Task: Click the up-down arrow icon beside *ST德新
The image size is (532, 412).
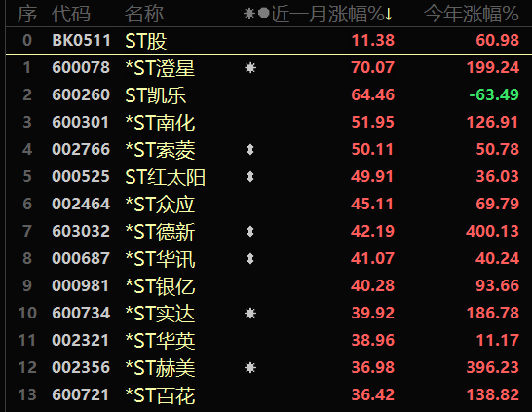Action: [250, 231]
